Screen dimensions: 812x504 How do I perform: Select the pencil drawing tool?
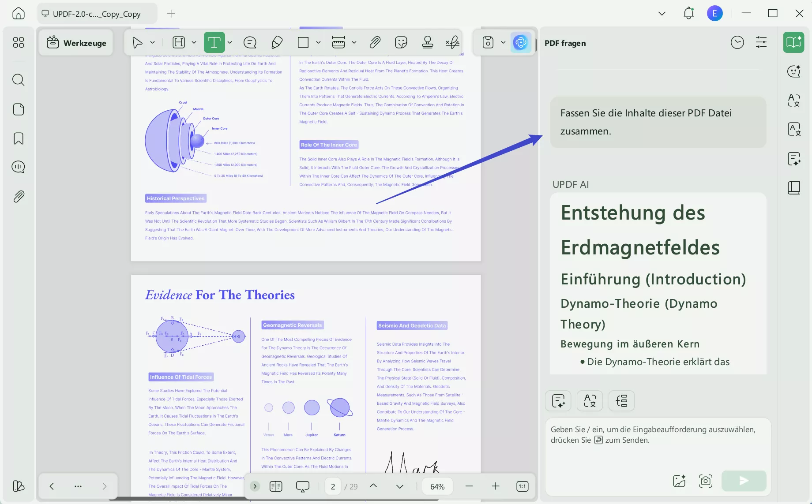(277, 43)
